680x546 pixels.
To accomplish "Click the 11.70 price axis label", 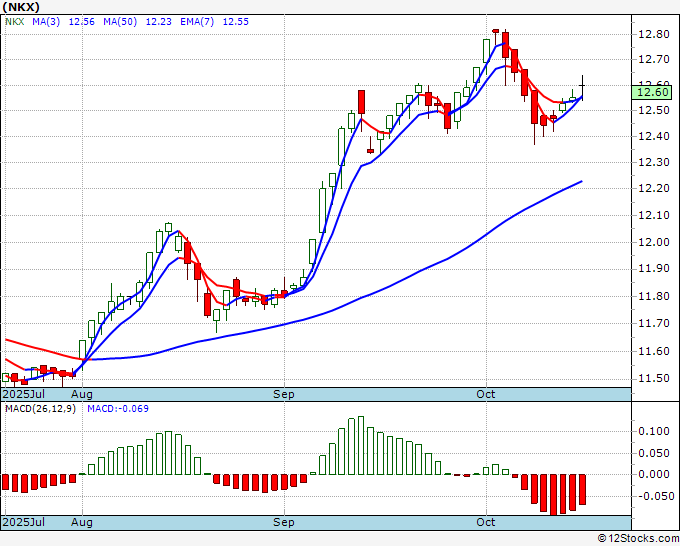I will pyautogui.click(x=654, y=324).
